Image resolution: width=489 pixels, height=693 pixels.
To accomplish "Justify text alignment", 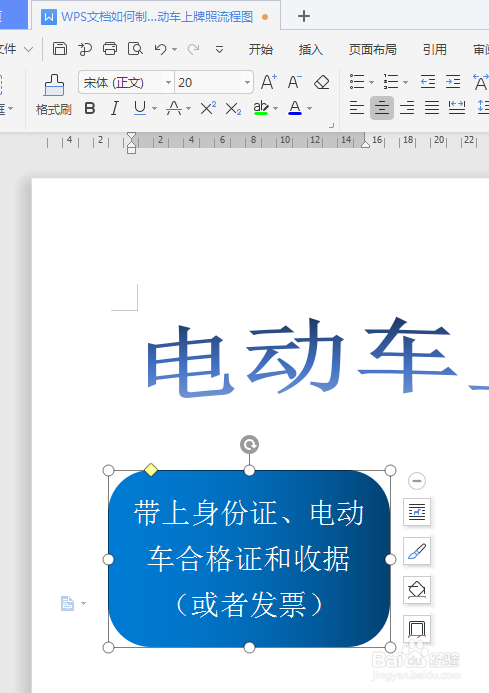I will click(432, 108).
